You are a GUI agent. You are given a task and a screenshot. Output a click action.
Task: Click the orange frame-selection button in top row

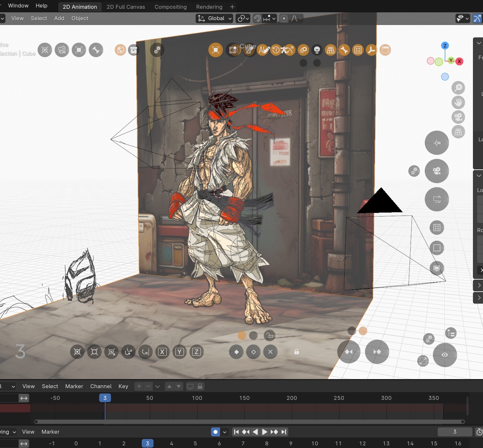coord(216,50)
